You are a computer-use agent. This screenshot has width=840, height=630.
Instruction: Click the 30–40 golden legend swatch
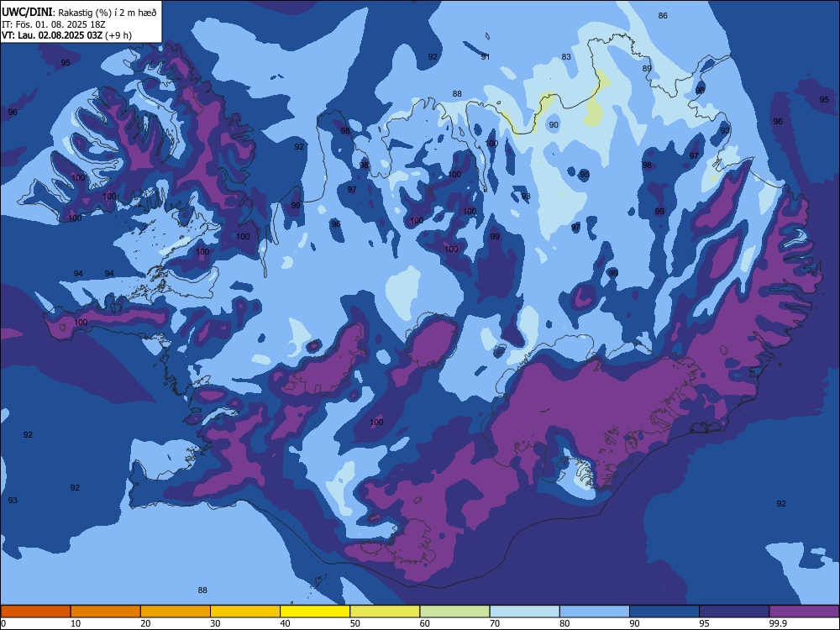(245, 612)
